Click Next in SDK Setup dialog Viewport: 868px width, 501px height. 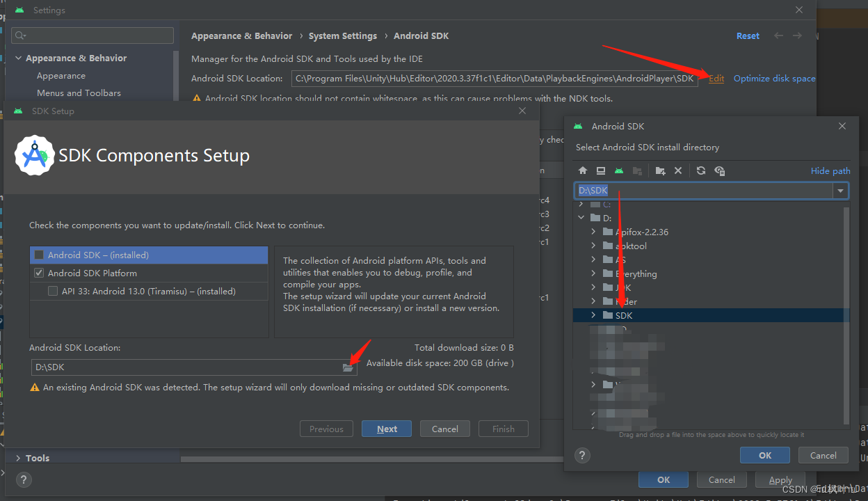coord(387,429)
